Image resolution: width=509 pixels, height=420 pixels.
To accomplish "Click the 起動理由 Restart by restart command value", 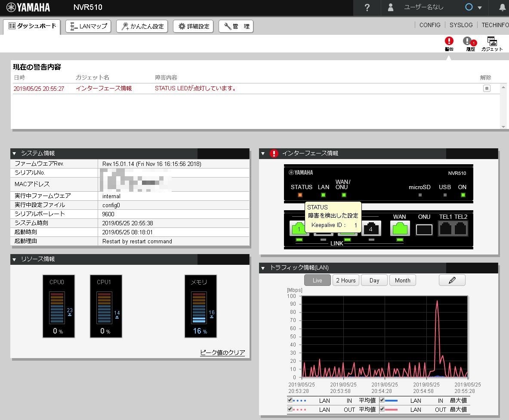I will click(x=137, y=241).
